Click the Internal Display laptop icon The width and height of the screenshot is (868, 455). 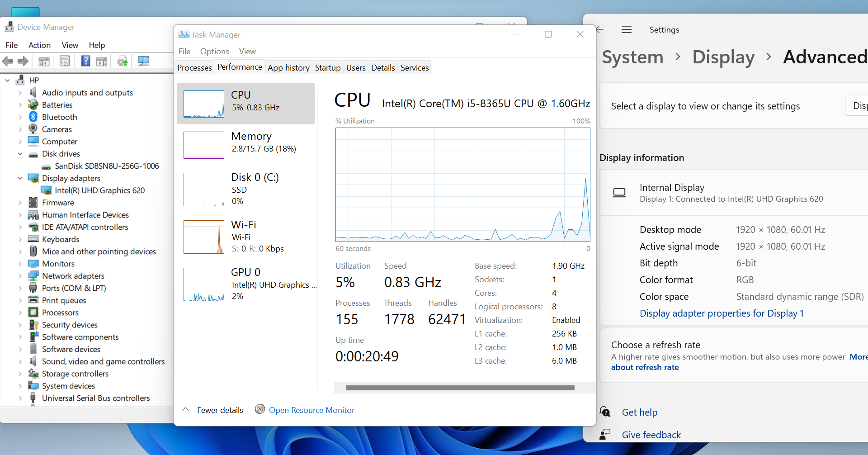(x=619, y=193)
